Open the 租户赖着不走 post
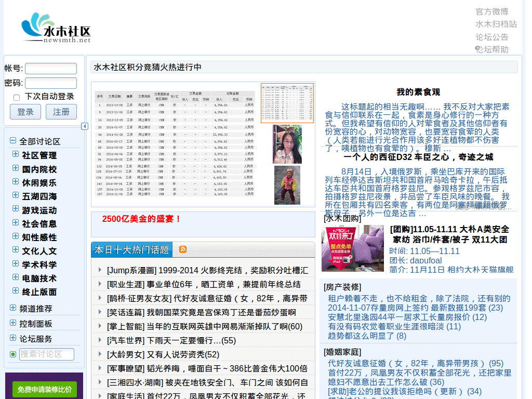Viewport: 532px width, 399px height. click(419, 299)
